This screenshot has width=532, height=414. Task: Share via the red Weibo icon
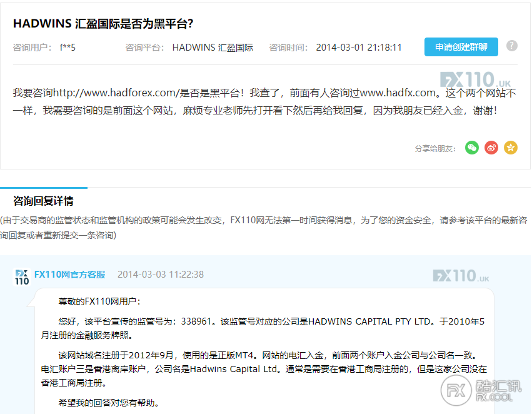pyautogui.click(x=491, y=148)
